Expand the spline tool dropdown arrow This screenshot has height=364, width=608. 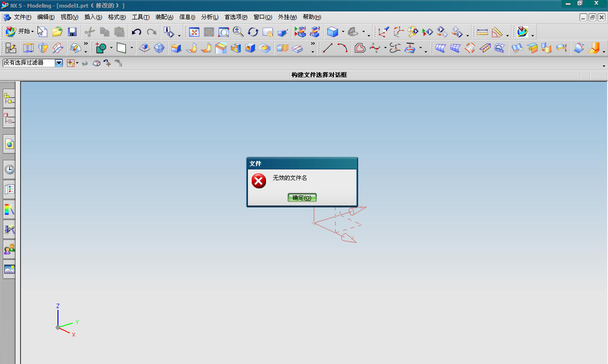pos(385,48)
